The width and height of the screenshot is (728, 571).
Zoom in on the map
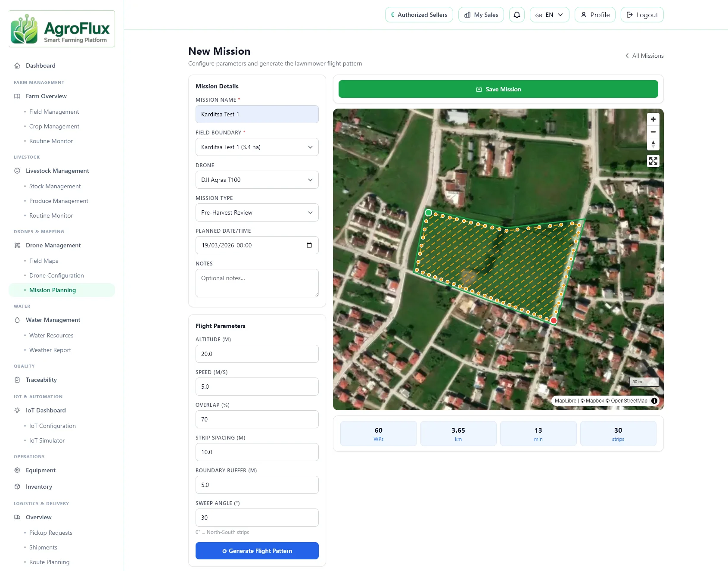(653, 119)
